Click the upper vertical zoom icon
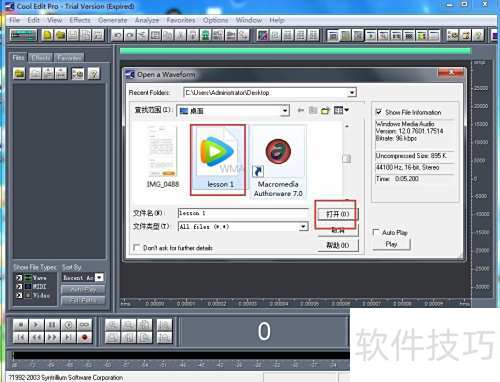Image resolution: width=500 pixels, height=382 pixels. (x=164, y=325)
